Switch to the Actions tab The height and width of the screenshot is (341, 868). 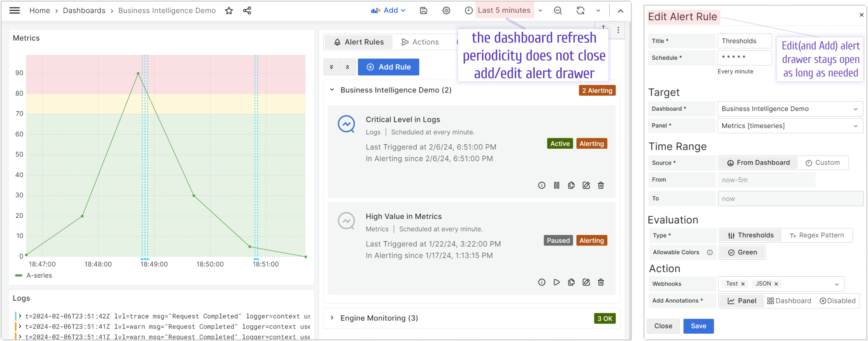click(x=420, y=42)
